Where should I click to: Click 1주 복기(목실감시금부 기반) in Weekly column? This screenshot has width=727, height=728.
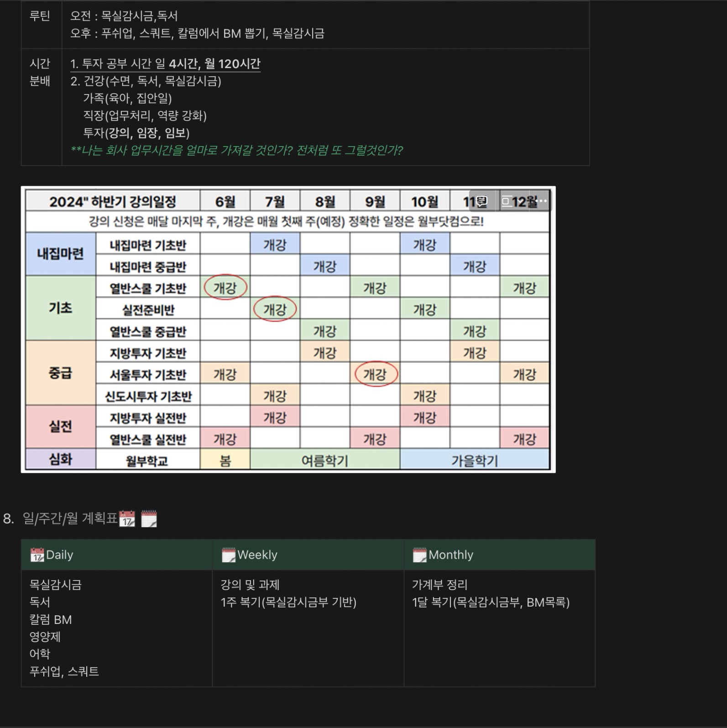(288, 602)
